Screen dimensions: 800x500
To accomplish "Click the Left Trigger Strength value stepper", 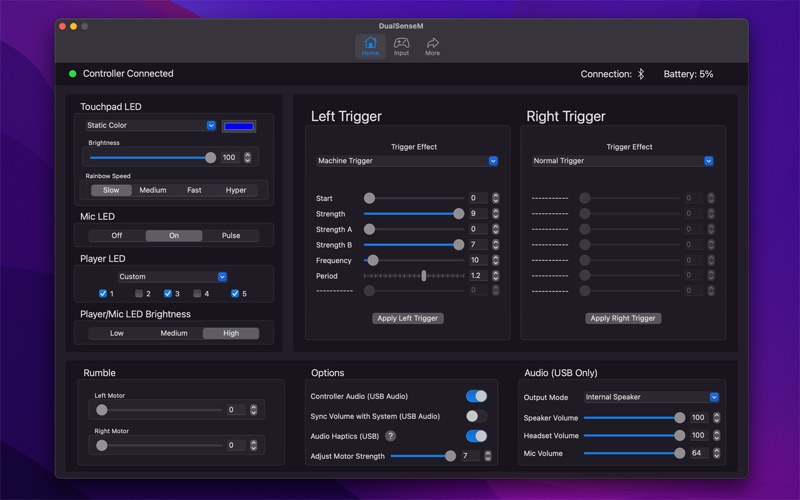I will pos(495,214).
